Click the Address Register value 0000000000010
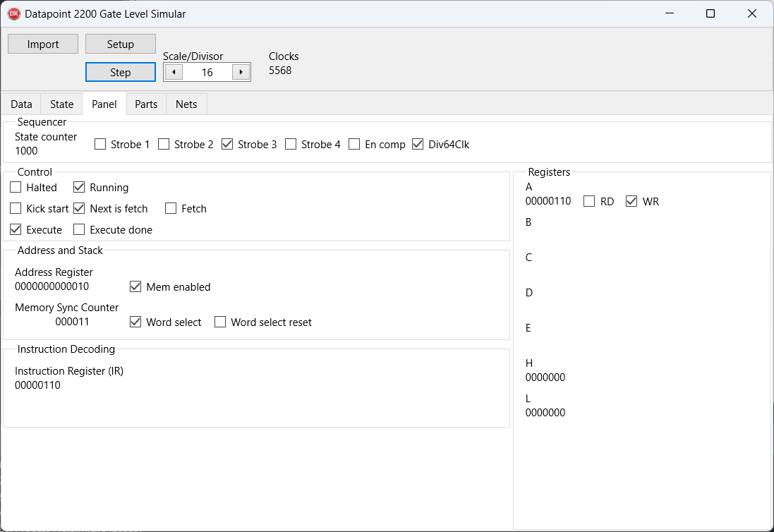 (x=52, y=286)
